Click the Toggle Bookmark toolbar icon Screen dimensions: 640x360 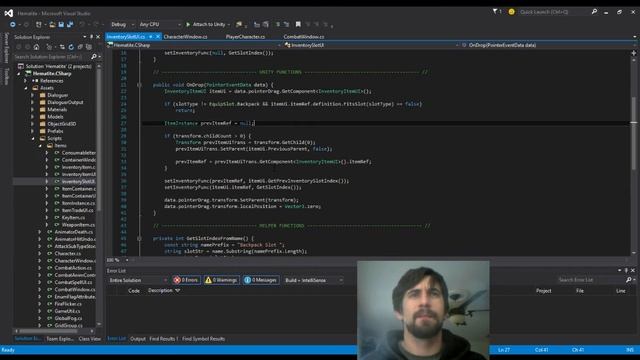tap(298, 24)
